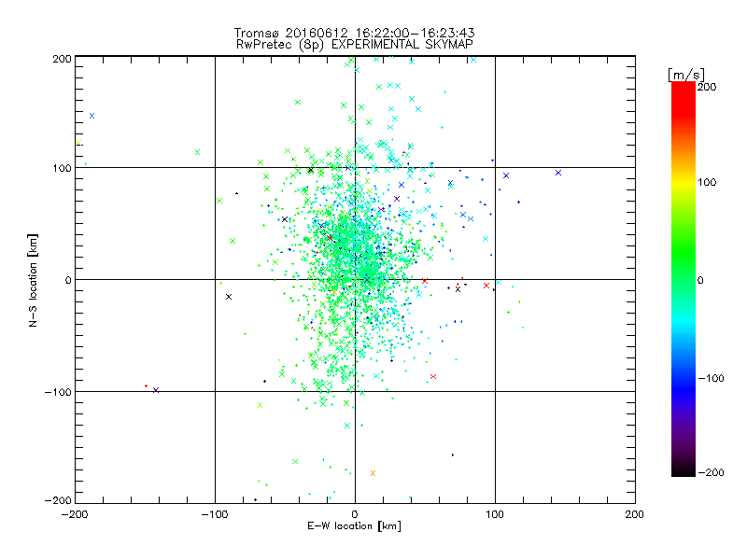Click the orange X marker near bottom center
747x560 pixels.
[373, 473]
